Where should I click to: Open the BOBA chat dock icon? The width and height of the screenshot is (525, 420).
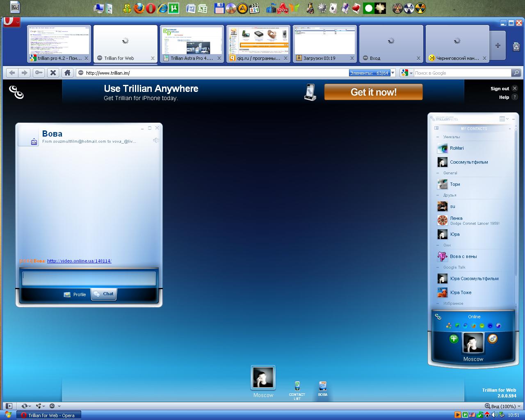coord(322,388)
